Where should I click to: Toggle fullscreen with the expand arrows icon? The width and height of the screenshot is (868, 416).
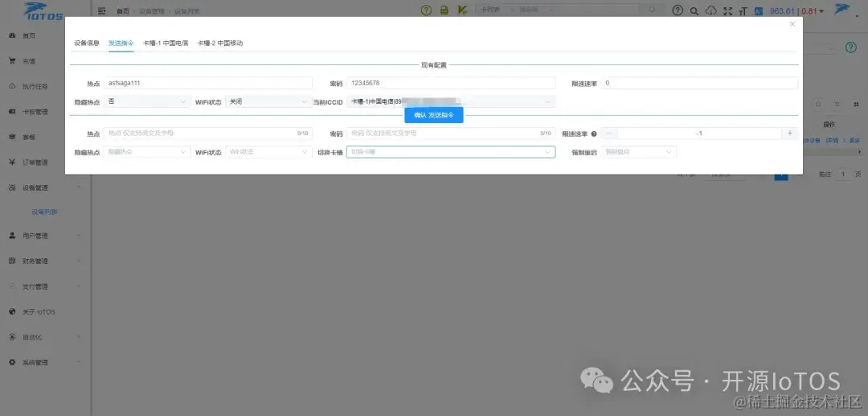tap(728, 11)
